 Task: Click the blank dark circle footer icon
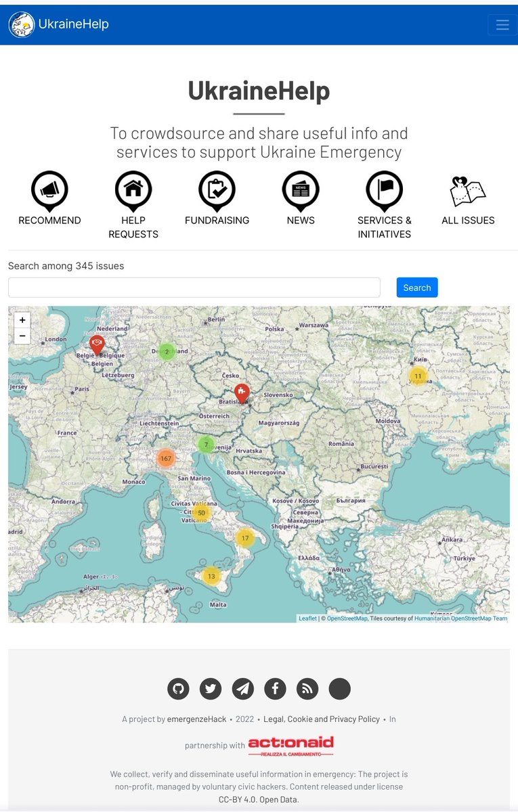tap(340, 689)
